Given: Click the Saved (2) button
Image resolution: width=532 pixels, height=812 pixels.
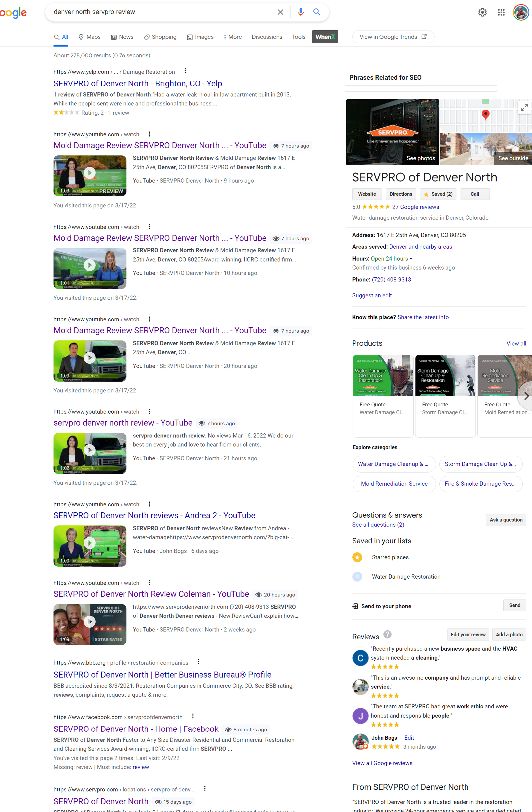Looking at the screenshot, I should click(x=438, y=194).
